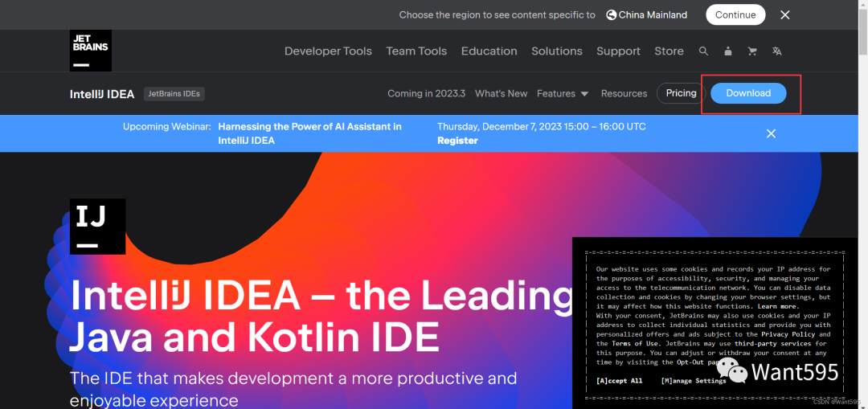Open the Store menu
This screenshot has height=409, width=868.
coord(669,51)
